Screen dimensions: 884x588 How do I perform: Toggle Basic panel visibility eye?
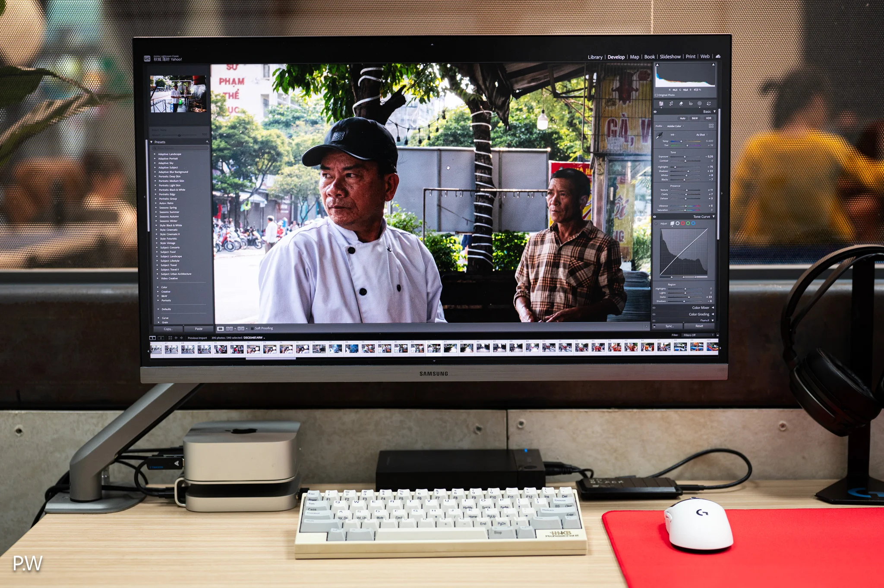click(x=655, y=112)
